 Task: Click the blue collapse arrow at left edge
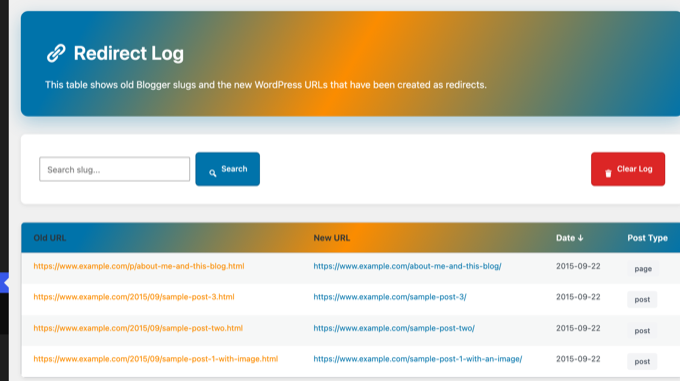(x=4, y=283)
